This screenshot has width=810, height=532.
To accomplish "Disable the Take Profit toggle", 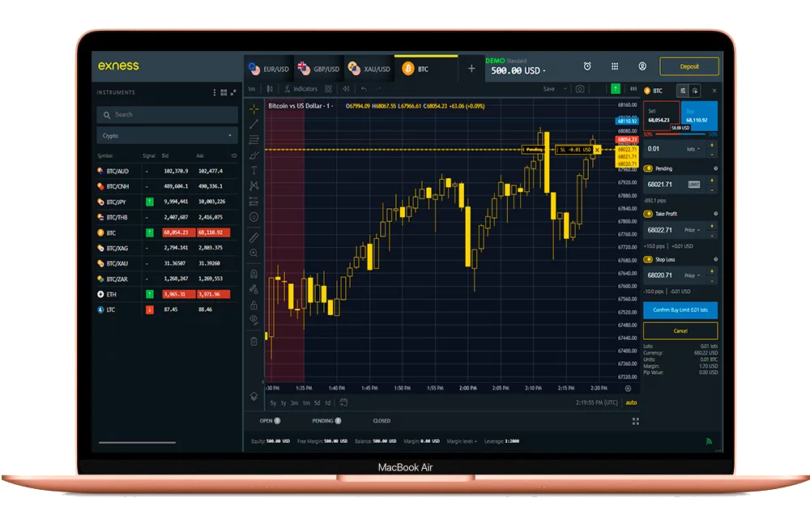I will 649,214.
